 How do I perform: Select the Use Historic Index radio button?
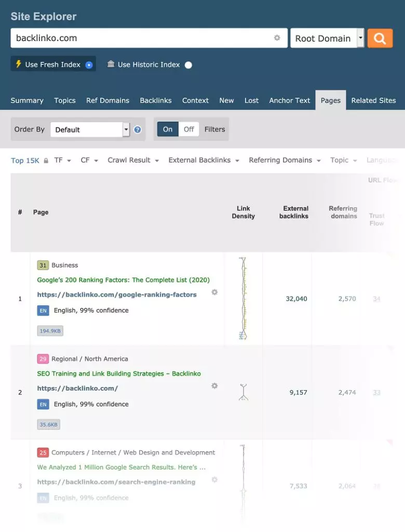click(188, 65)
